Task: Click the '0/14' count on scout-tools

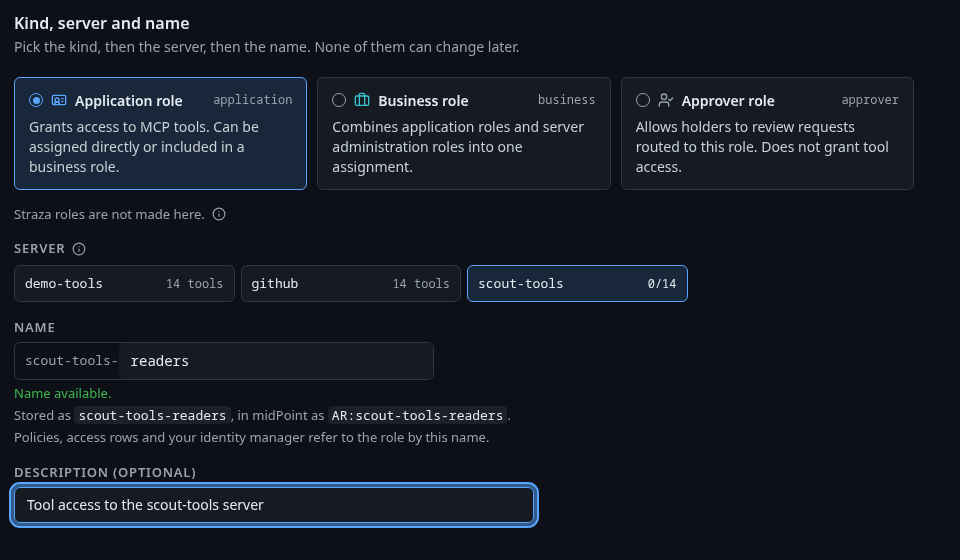Action: pyautogui.click(x=662, y=284)
